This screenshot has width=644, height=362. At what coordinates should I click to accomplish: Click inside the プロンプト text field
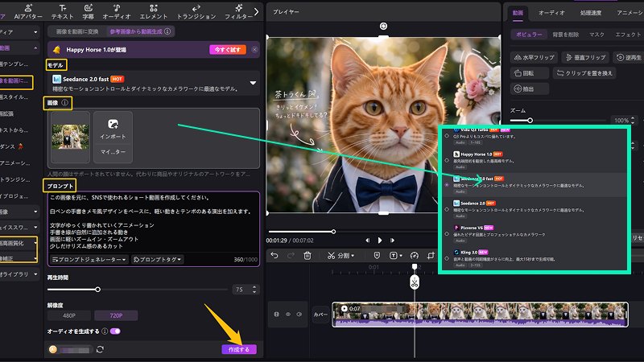coord(154,222)
